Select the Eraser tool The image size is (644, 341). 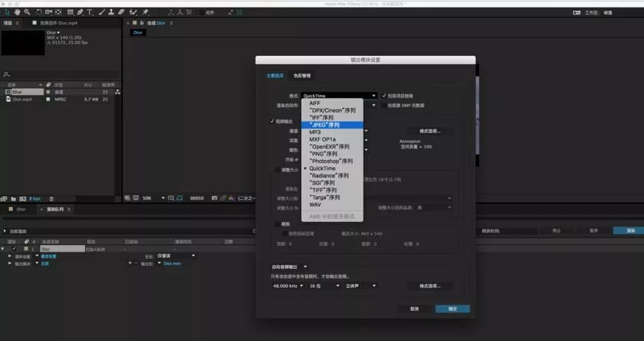pyautogui.click(x=121, y=13)
